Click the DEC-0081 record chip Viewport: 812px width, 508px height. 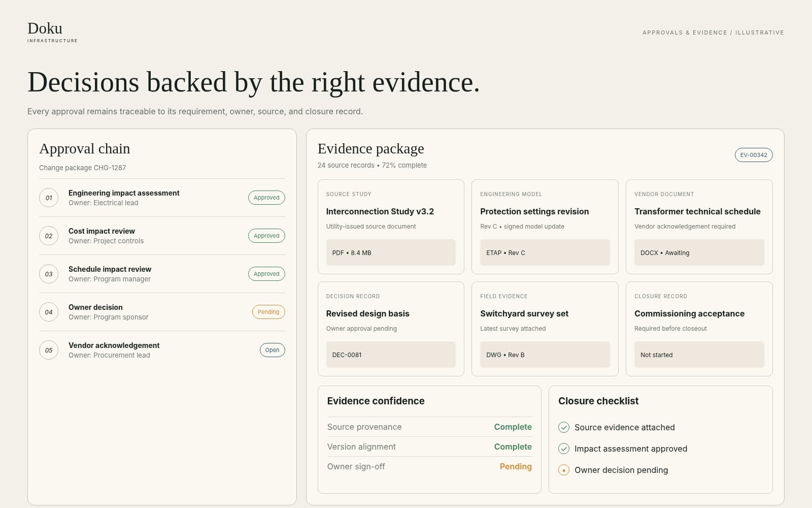click(x=391, y=355)
